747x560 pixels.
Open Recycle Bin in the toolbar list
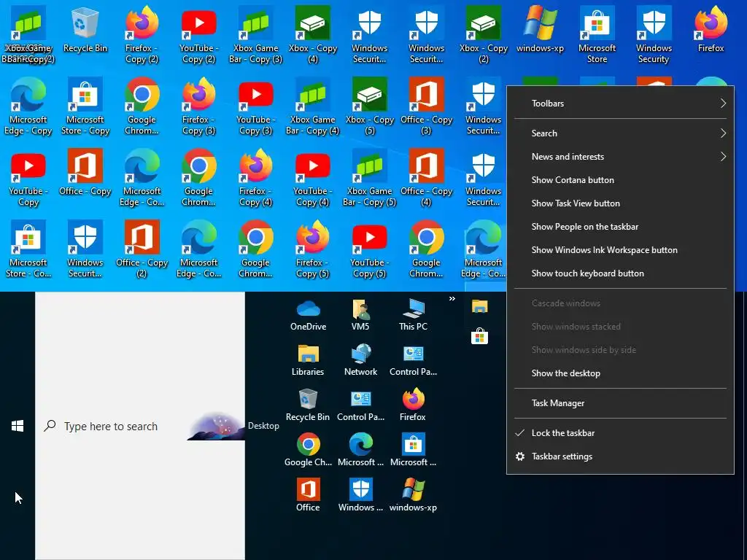308,405
